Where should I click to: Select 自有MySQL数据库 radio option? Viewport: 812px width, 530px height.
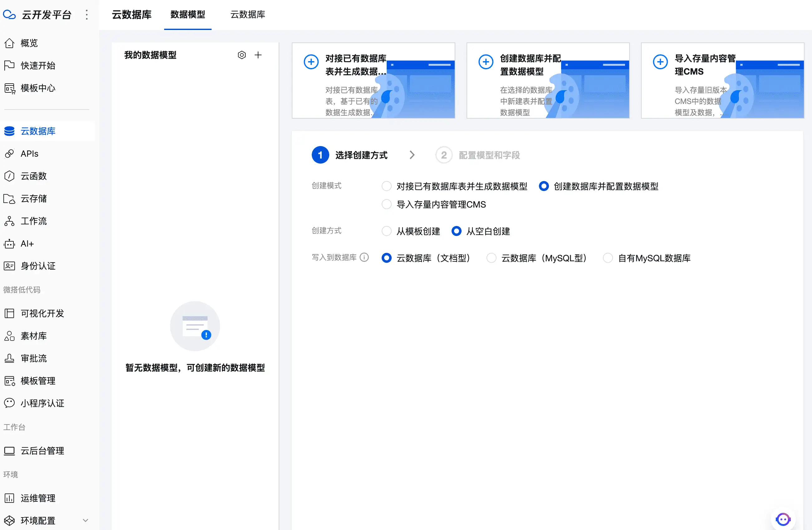tap(608, 258)
